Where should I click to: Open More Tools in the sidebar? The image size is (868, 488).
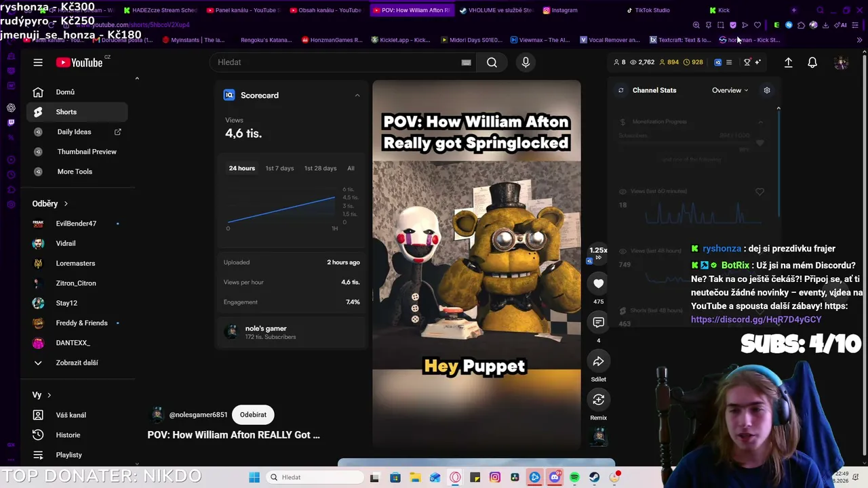[77, 171]
